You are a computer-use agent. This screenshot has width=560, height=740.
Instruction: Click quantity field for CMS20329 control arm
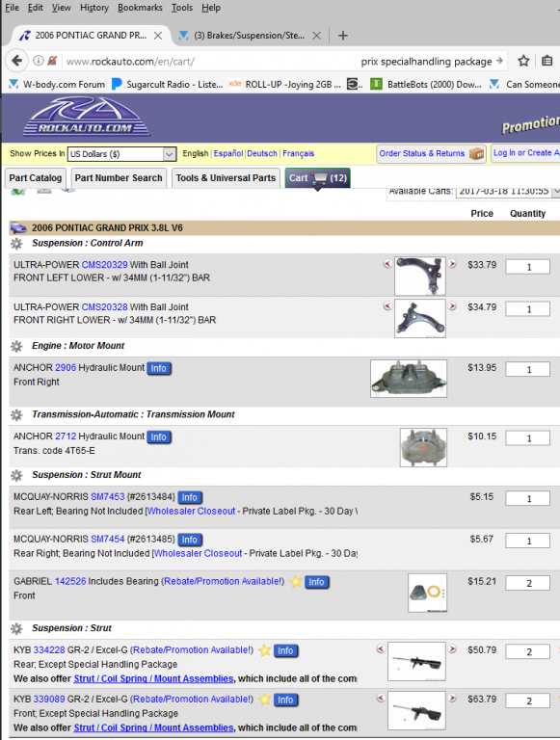click(528, 267)
